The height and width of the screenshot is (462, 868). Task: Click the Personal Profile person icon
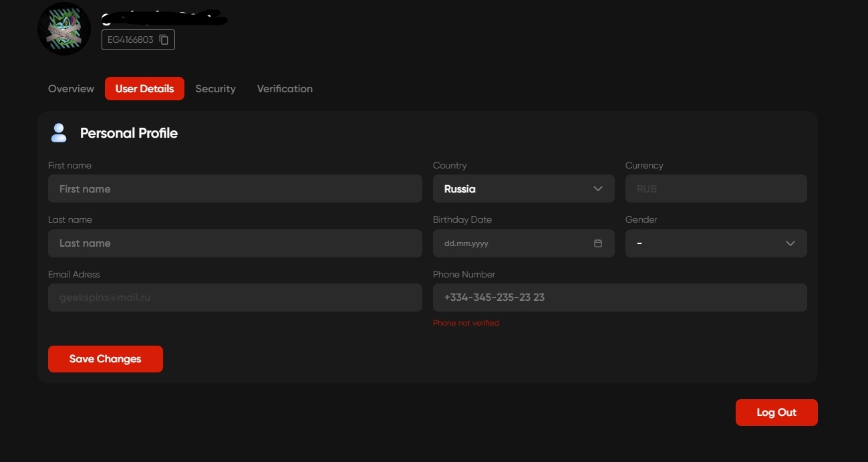pyautogui.click(x=59, y=133)
